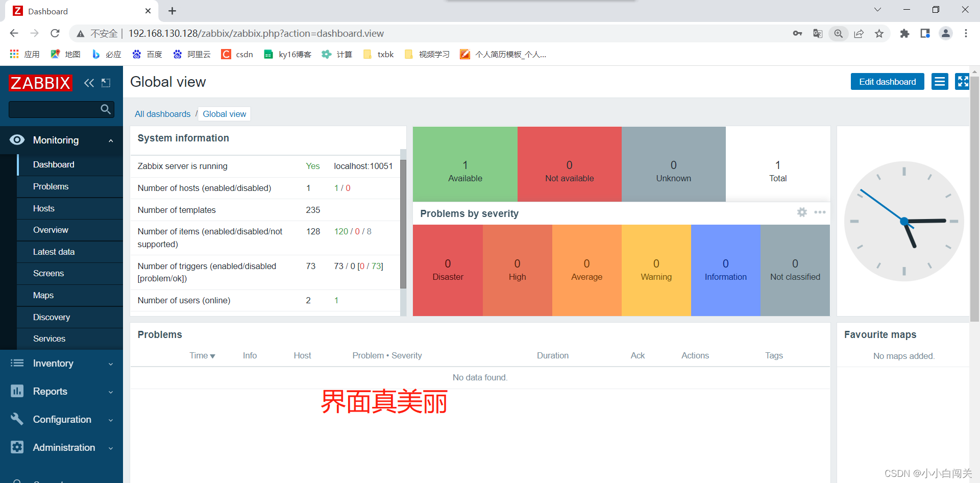Click the ZABBIX logo

pyautogui.click(x=40, y=83)
